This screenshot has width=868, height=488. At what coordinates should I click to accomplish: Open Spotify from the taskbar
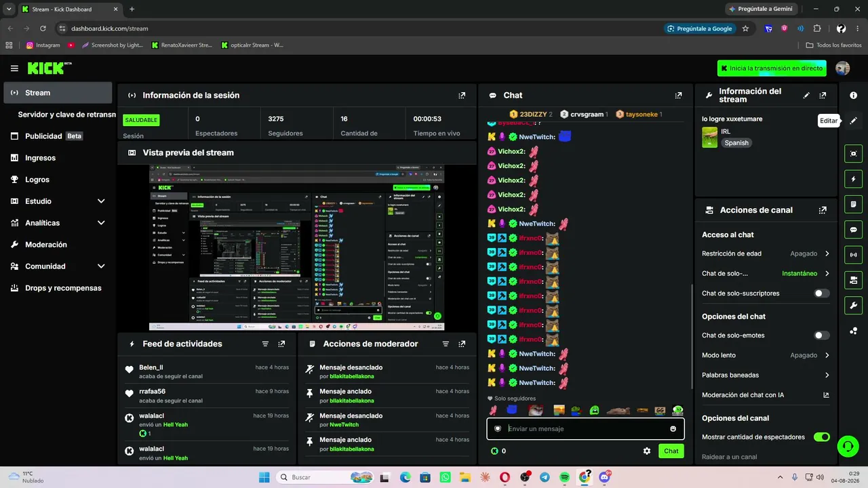(x=565, y=478)
